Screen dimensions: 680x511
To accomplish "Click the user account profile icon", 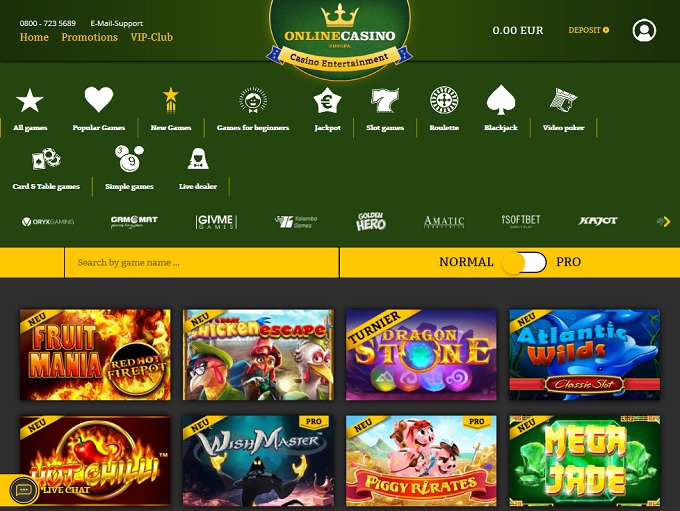I will (x=644, y=30).
